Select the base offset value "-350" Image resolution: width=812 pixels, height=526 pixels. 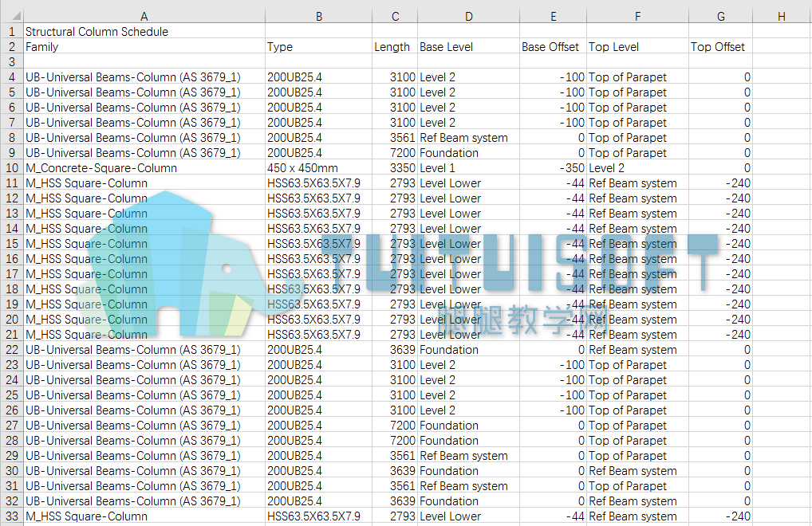(553, 168)
